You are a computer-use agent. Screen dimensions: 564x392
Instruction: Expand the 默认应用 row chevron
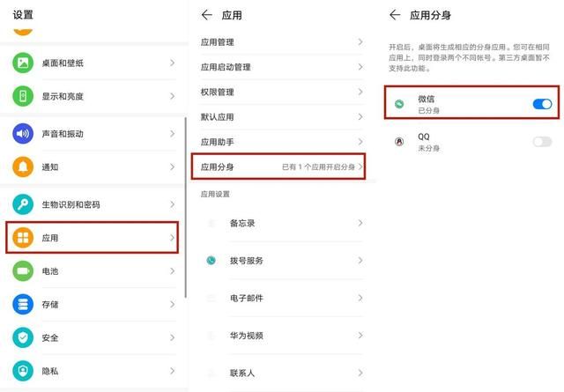click(x=360, y=116)
